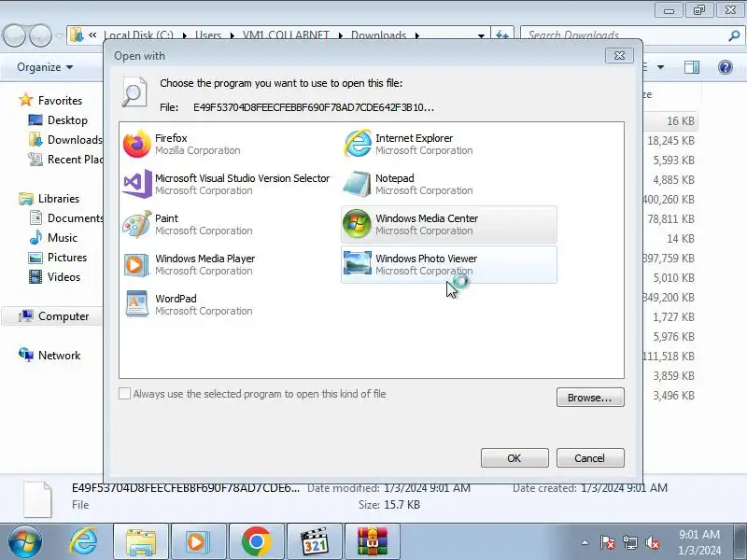The height and width of the screenshot is (560, 747).
Task: Click the 3,496 KB file size entry
Action: click(673, 395)
